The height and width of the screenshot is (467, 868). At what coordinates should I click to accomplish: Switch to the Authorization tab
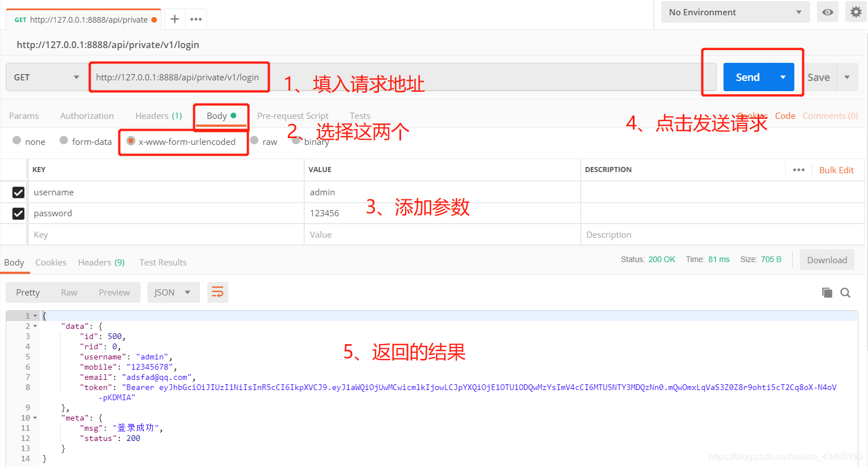[x=87, y=115]
